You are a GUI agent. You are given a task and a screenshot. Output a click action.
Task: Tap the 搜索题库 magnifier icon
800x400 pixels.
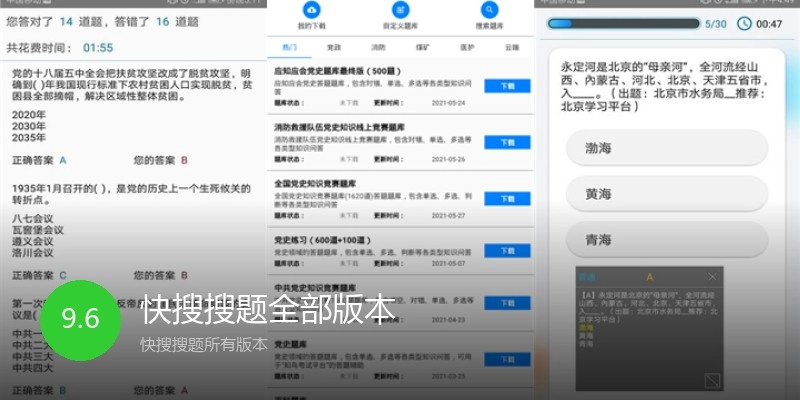[x=490, y=10]
